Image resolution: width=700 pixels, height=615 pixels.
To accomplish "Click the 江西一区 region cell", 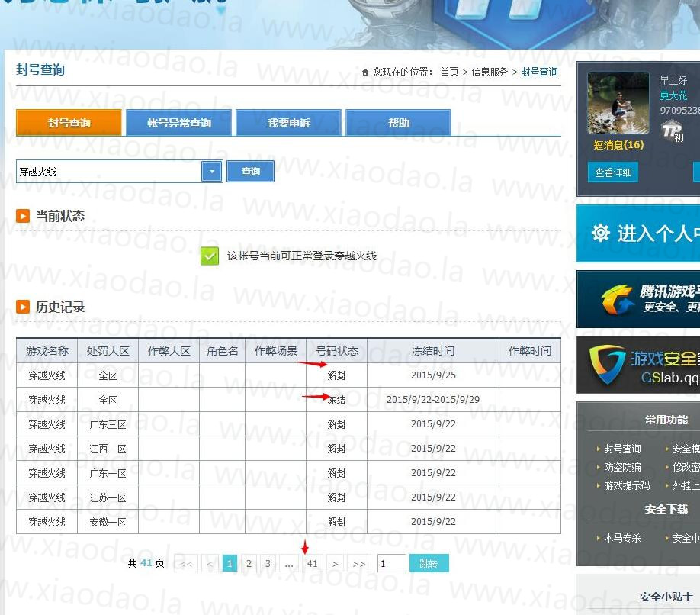I will tap(108, 449).
